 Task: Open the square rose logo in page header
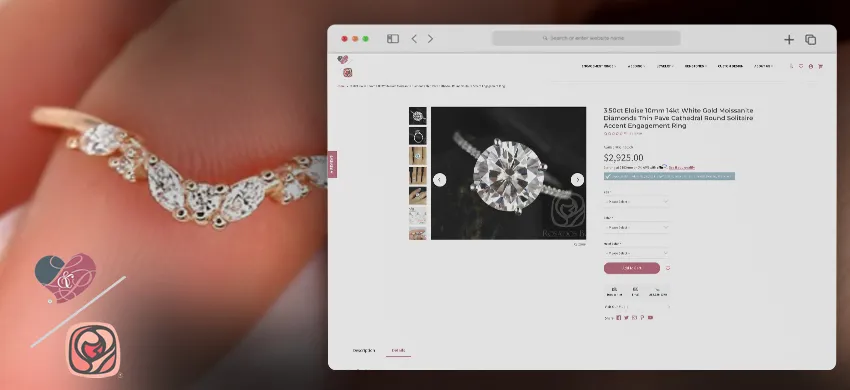(x=347, y=72)
